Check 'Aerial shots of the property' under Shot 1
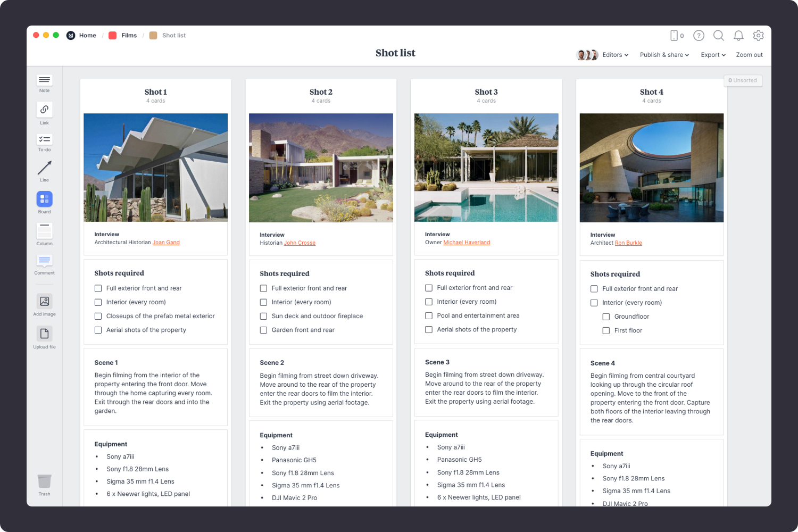This screenshot has height=532, width=798. pyautogui.click(x=98, y=330)
